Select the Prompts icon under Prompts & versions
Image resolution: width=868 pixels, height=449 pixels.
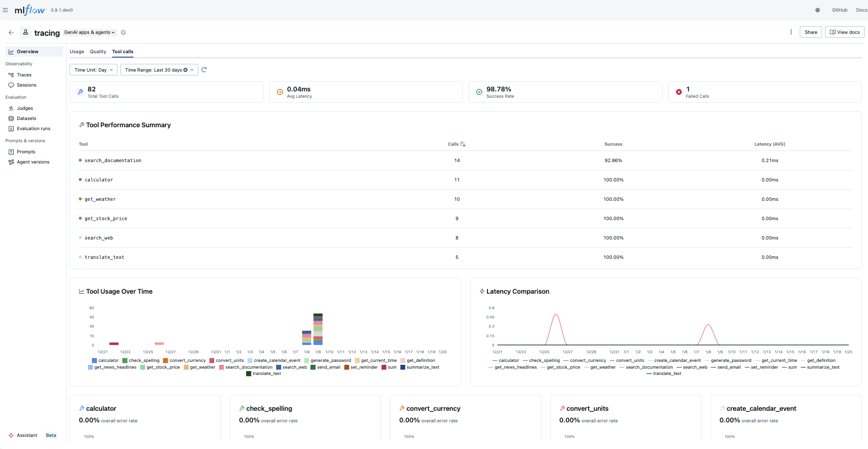point(11,151)
